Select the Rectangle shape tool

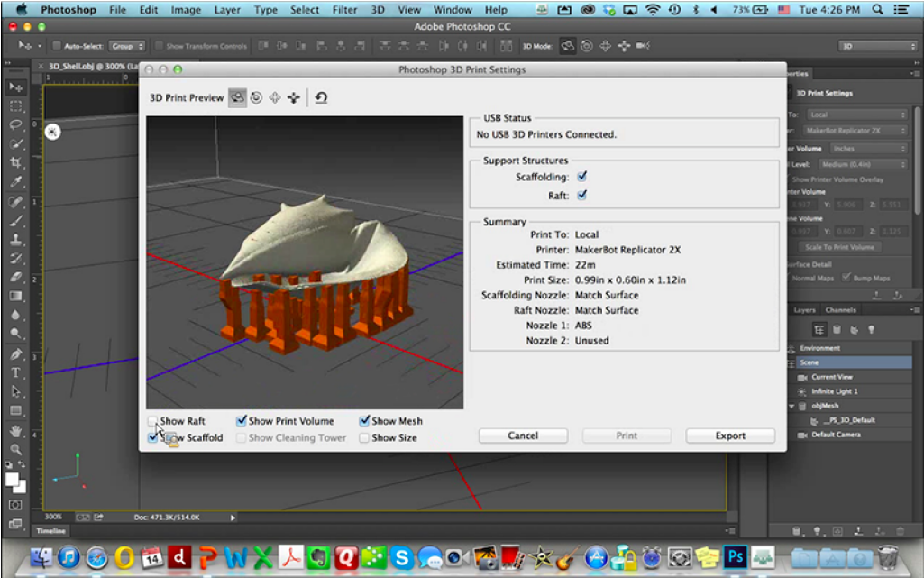(16, 410)
